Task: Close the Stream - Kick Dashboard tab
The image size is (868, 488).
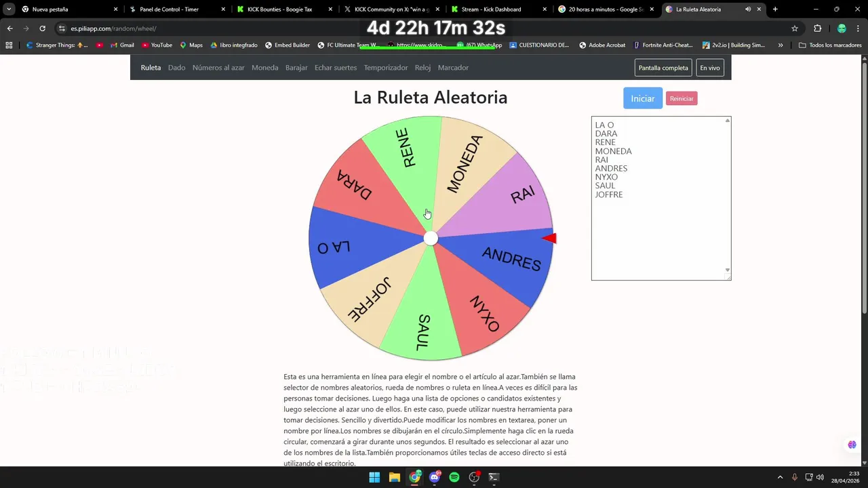Action: click(545, 9)
